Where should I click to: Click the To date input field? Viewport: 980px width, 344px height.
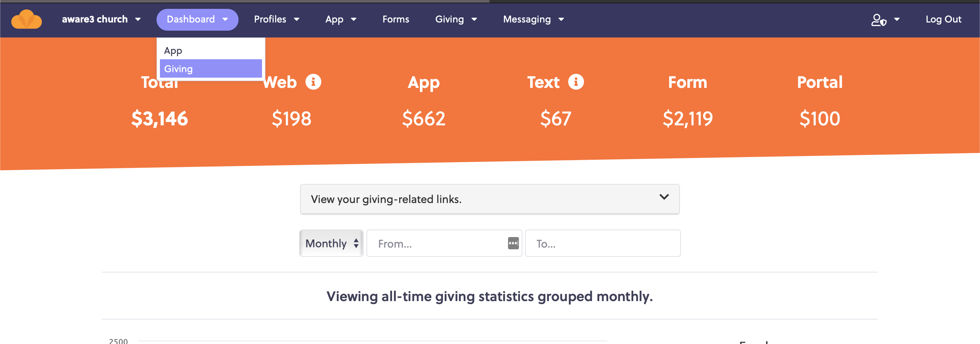click(x=603, y=243)
